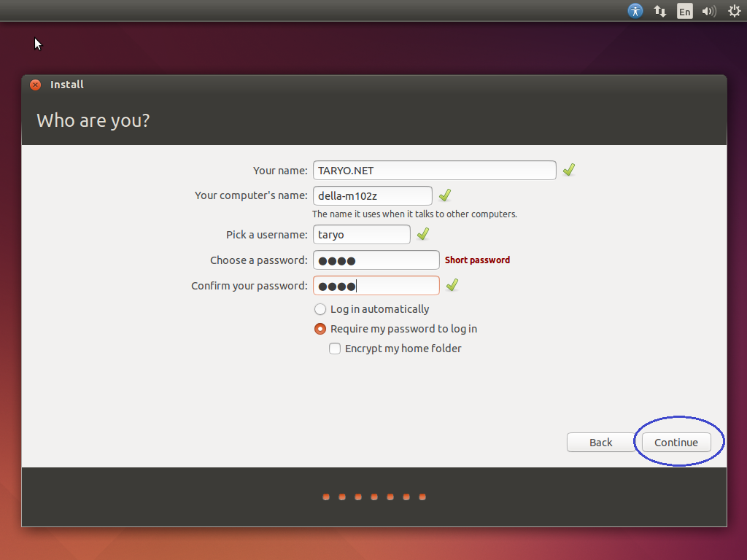747x560 pixels.
Task: Click the Short password warning text
Action: [x=477, y=260]
